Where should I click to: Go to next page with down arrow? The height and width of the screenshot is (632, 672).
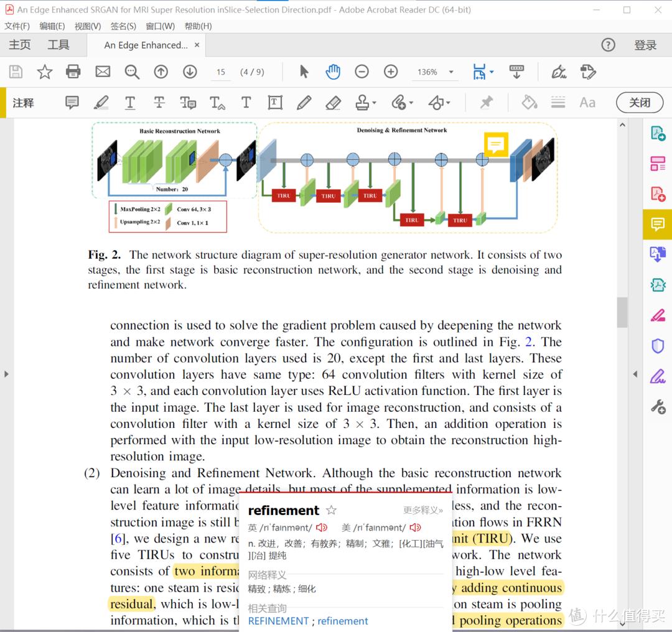coord(190,72)
